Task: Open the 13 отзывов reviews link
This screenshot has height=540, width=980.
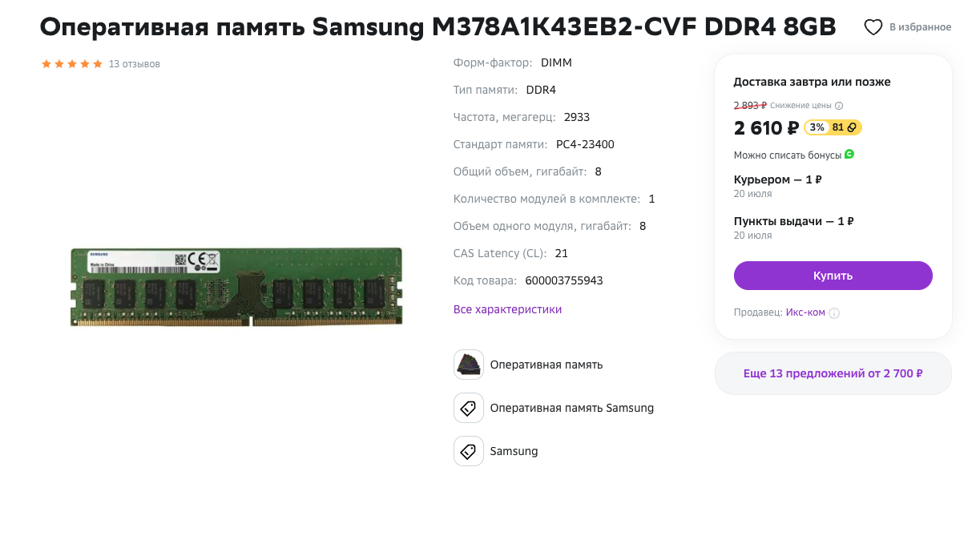Action: [135, 64]
